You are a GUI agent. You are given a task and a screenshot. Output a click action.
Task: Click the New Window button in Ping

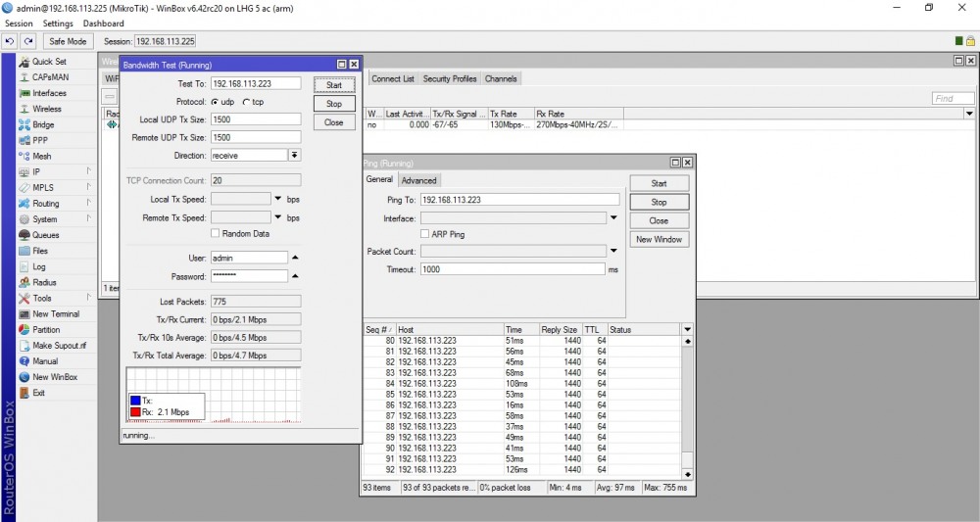coord(659,239)
